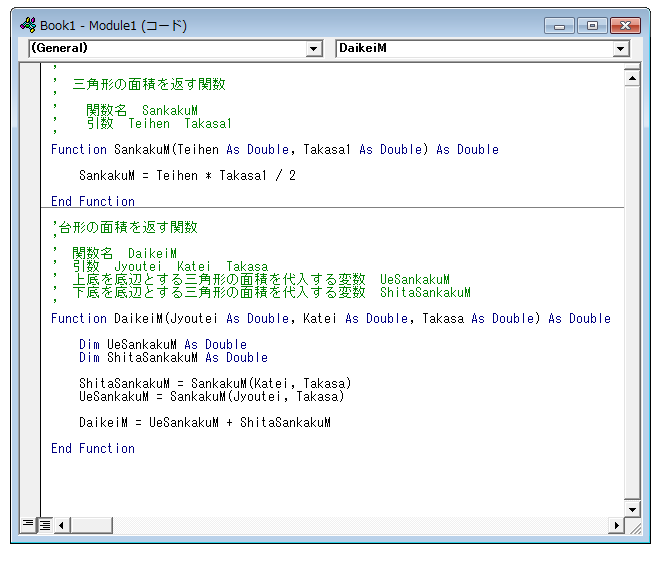Screen dimensions: 668x564
Task: Click the split bar above vertical scrollbar
Action: tap(631, 65)
